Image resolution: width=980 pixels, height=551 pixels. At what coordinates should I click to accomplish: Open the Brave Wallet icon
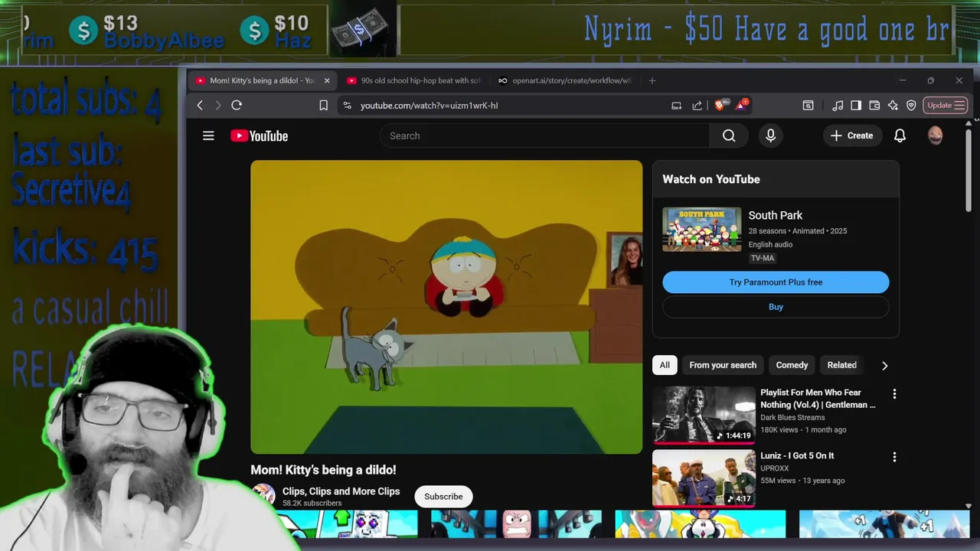tap(874, 105)
